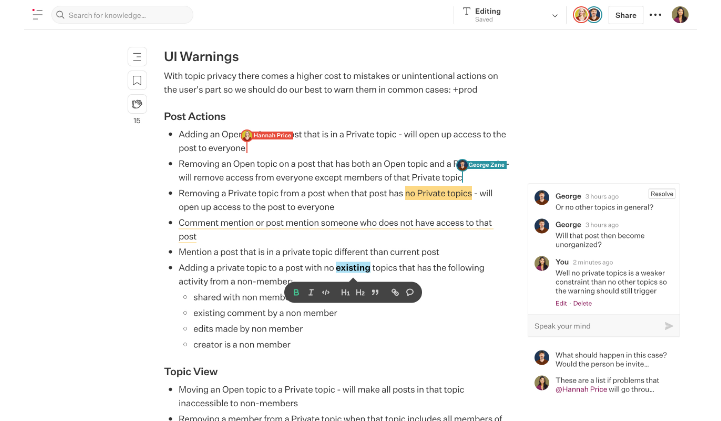Toggle italic formatting
The image size is (721, 421).
pyautogui.click(x=311, y=292)
